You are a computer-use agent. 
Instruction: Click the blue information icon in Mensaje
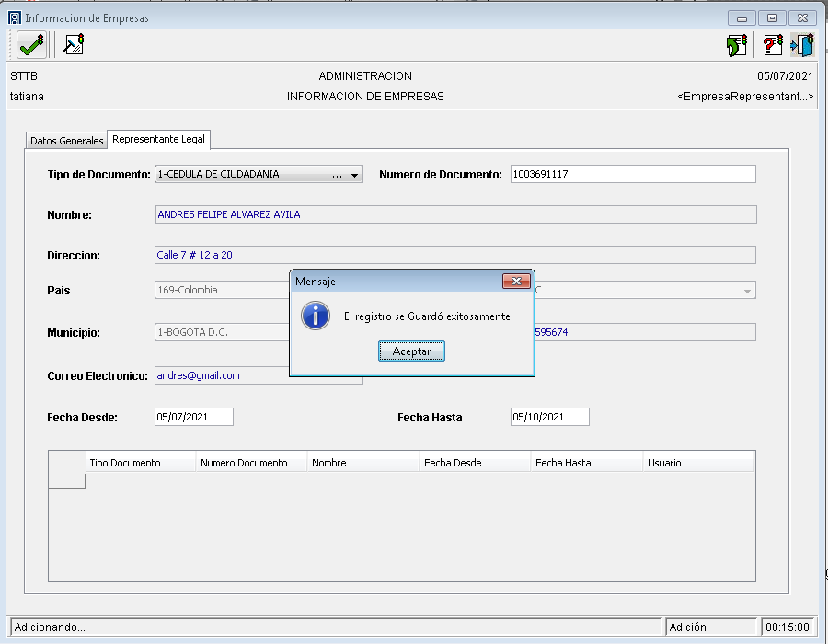click(x=316, y=316)
